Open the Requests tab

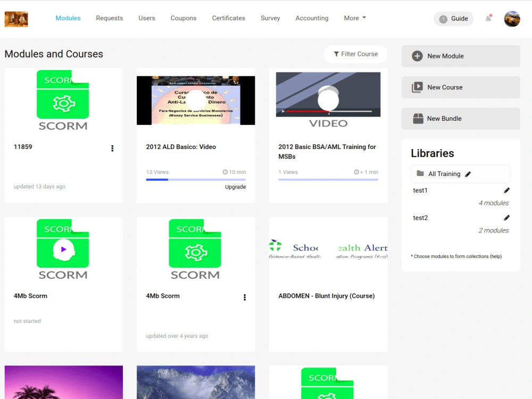point(109,18)
